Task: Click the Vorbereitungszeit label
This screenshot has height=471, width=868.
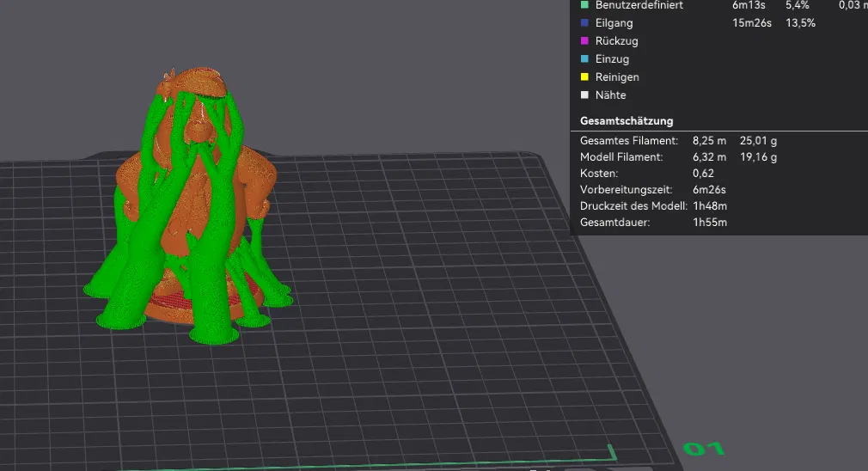Action: (627, 189)
